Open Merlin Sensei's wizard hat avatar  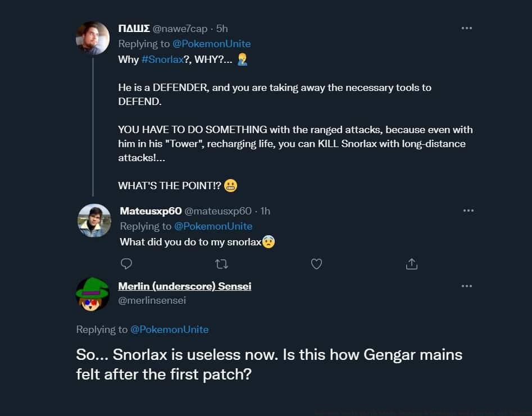coord(92,294)
